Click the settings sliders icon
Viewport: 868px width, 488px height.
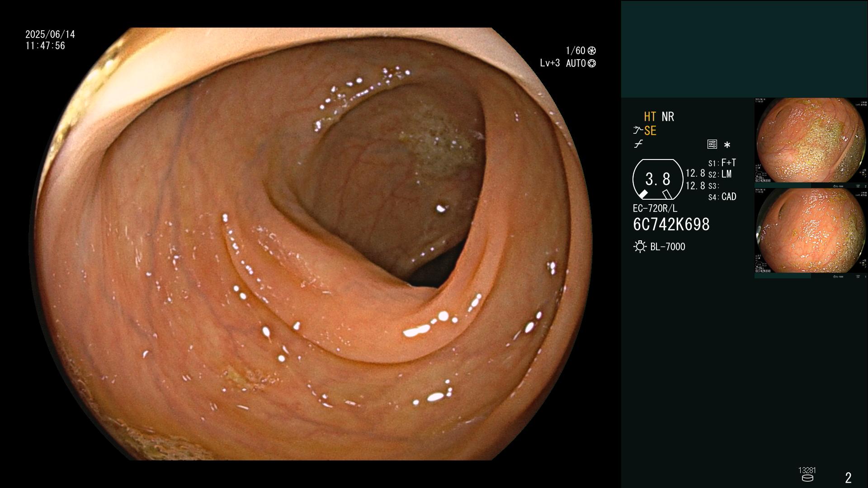click(x=712, y=144)
